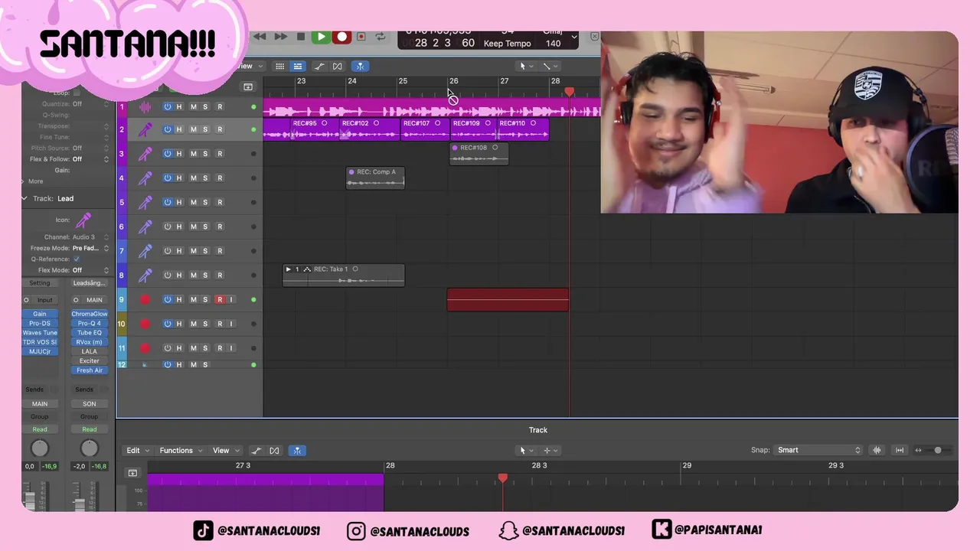Toggle Catch Playhead in editor toolbar

(x=296, y=450)
